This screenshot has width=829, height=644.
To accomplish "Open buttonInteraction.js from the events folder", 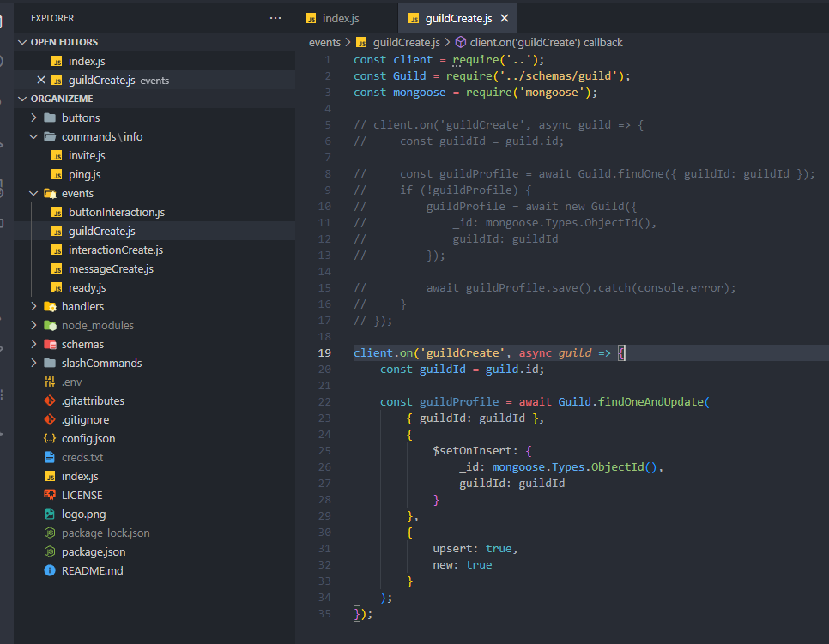I will [x=116, y=213].
